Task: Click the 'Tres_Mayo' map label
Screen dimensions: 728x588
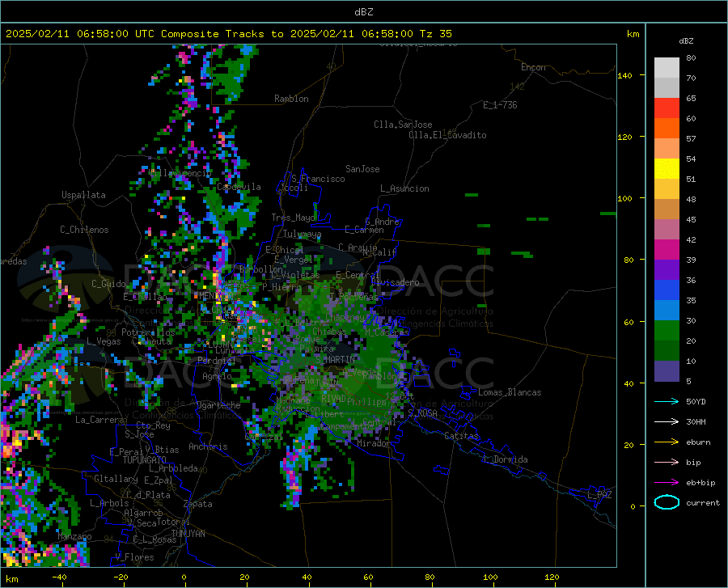Action: click(293, 218)
